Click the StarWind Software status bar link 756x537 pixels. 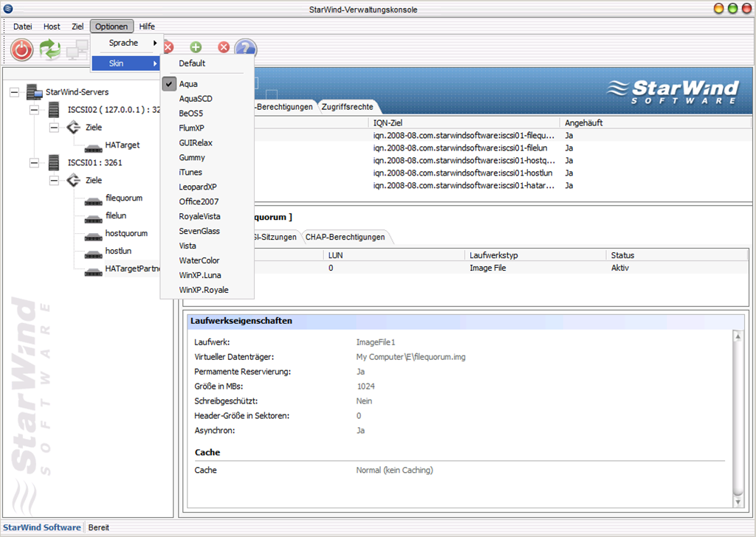click(x=42, y=527)
